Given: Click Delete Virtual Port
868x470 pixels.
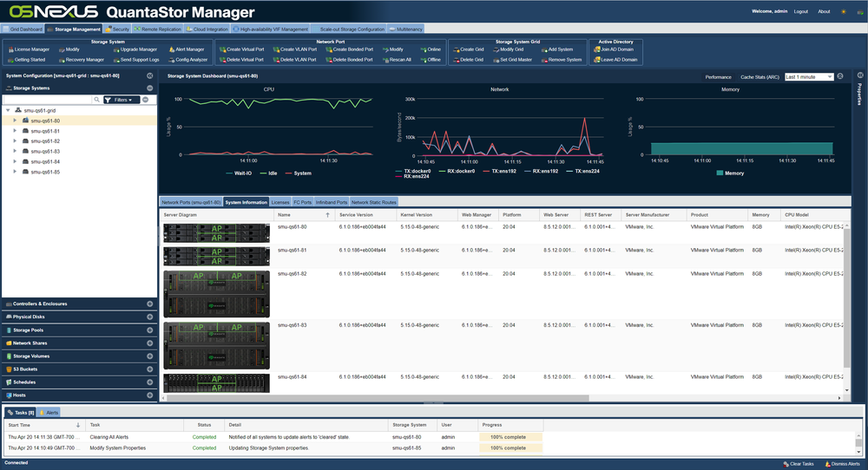Looking at the screenshot, I should [x=242, y=60].
